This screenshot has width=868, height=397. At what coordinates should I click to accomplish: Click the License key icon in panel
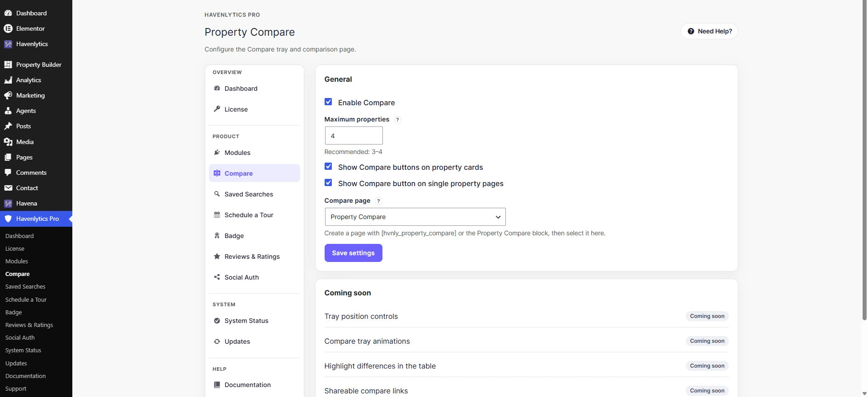pyautogui.click(x=217, y=109)
